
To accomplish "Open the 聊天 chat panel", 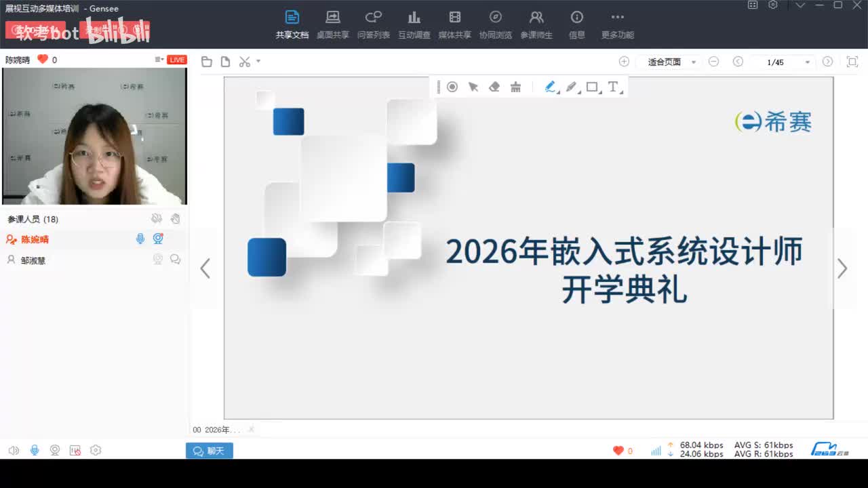I will 210,451.
